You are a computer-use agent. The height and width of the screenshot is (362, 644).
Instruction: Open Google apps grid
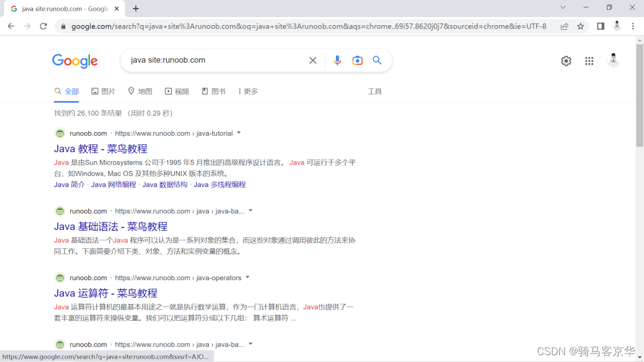click(590, 61)
